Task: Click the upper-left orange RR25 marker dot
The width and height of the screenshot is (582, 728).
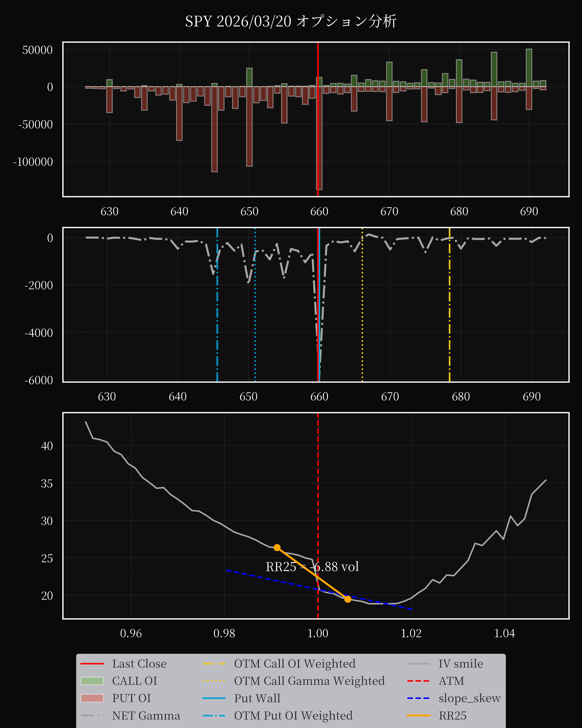Action: pos(277,547)
